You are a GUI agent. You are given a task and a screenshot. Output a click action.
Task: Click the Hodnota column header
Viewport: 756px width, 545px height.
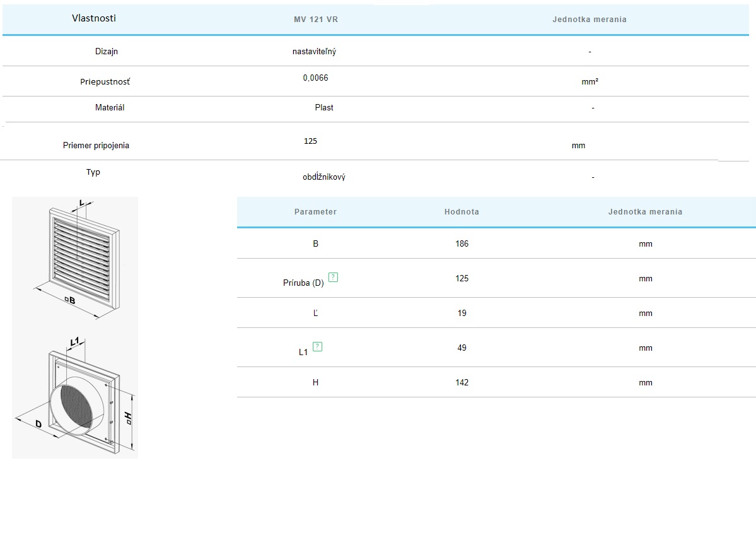point(462,212)
